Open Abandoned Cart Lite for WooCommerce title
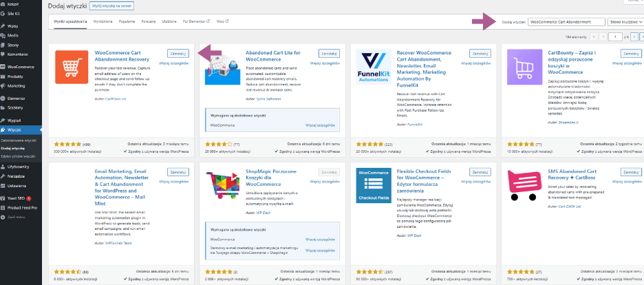 tap(273, 56)
